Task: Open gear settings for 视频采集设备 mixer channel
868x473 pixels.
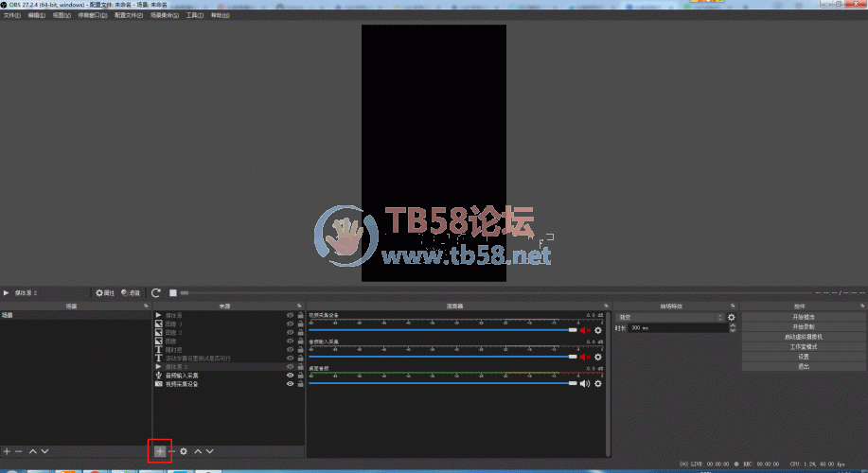Action: pos(598,330)
